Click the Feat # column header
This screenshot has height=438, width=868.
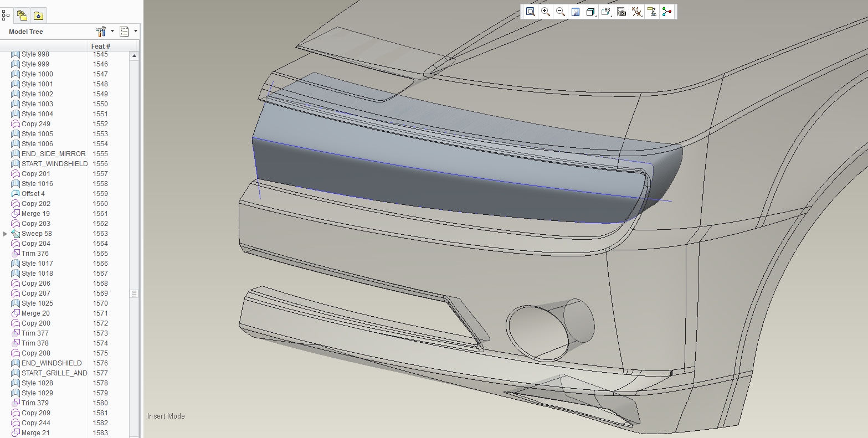pyautogui.click(x=100, y=46)
